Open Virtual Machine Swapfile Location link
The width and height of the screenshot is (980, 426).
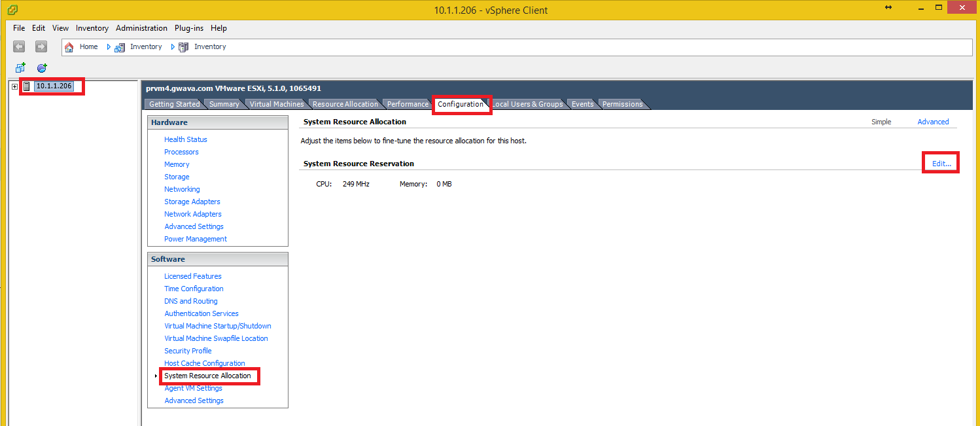pyautogui.click(x=216, y=338)
